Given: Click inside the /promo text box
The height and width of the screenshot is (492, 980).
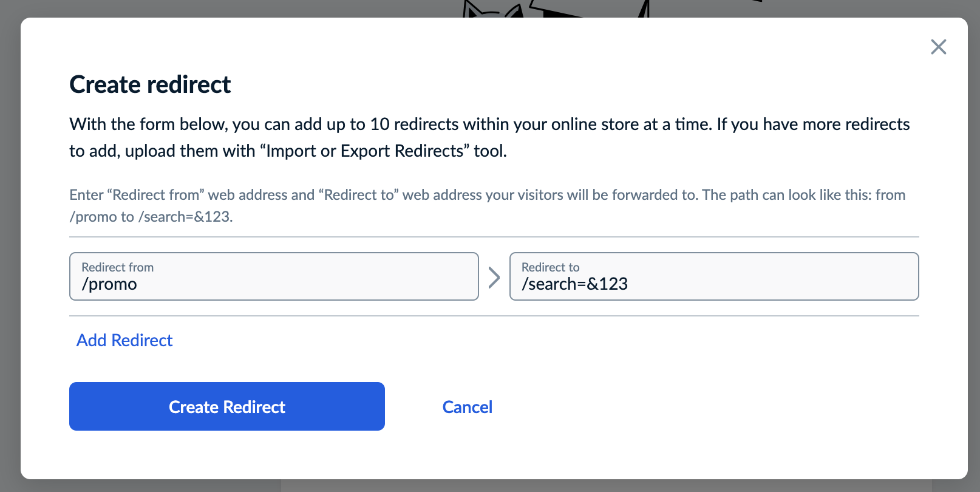Looking at the screenshot, I should click(273, 284).
